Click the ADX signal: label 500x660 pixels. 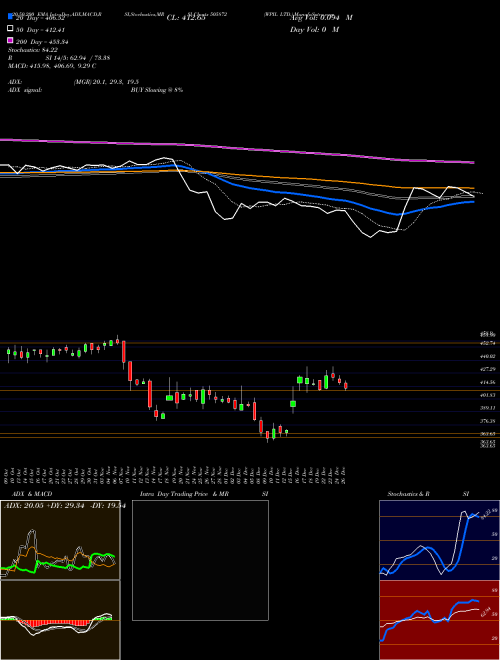pos(25,90)
